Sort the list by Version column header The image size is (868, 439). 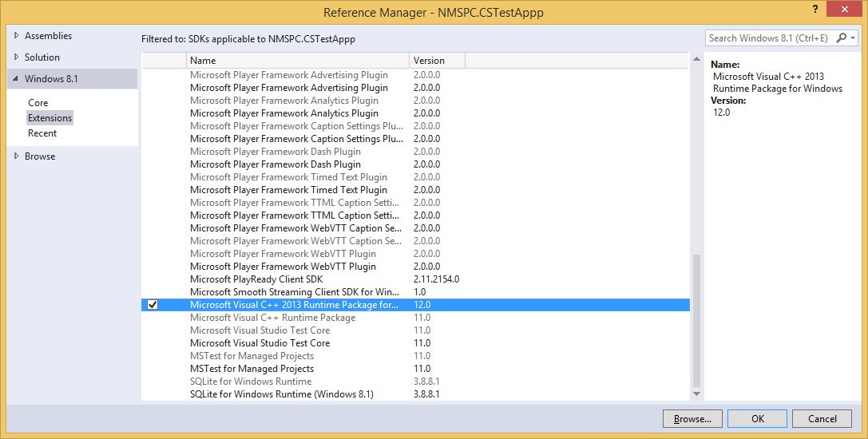438,61
